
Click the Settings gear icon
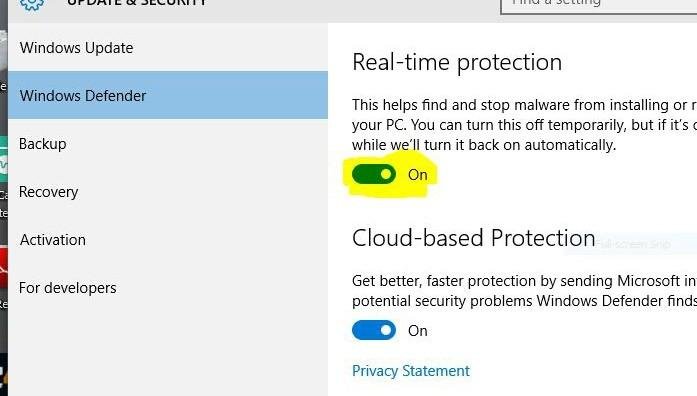(32, 4)
